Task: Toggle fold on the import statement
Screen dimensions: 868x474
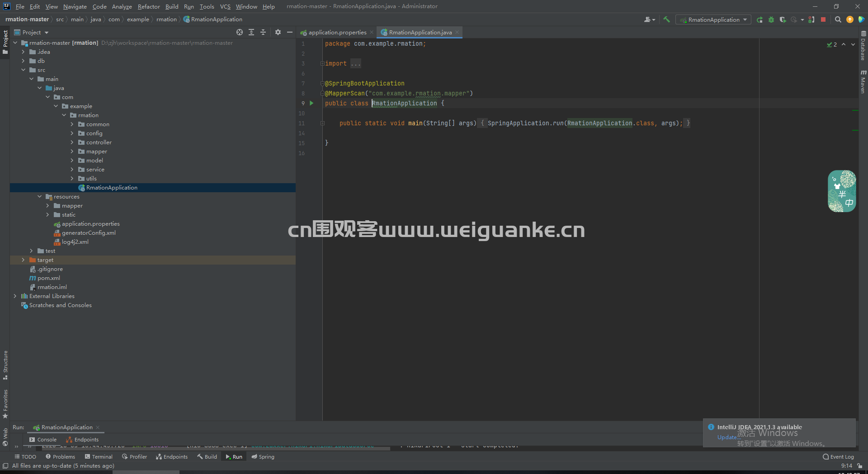Action: (322, 63)
